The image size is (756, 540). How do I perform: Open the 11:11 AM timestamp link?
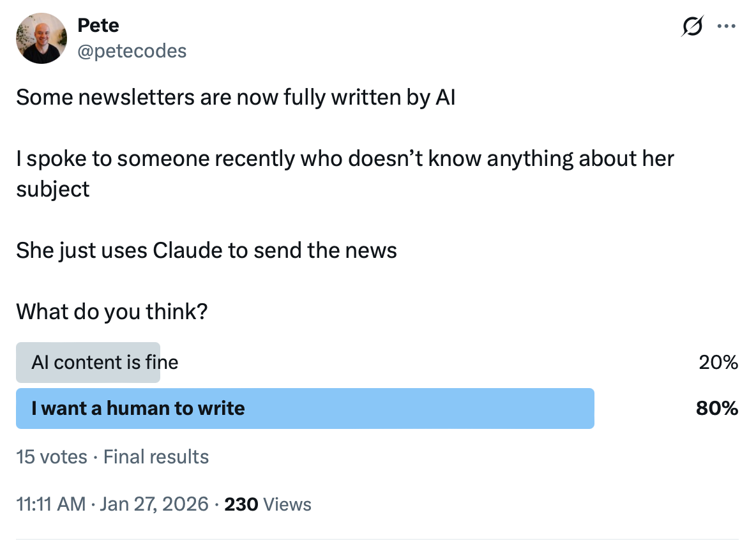point(50,504)
